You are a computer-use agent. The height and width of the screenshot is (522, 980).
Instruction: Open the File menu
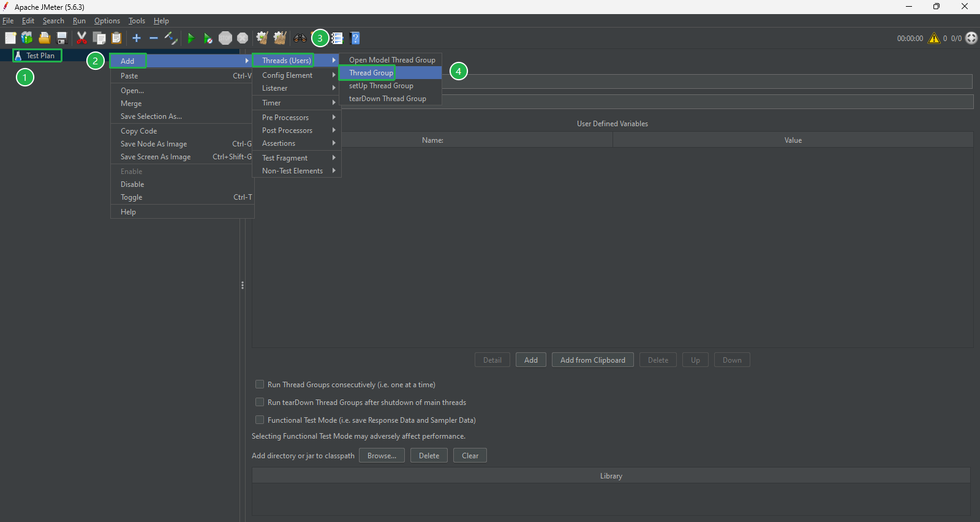coord(8,20)
